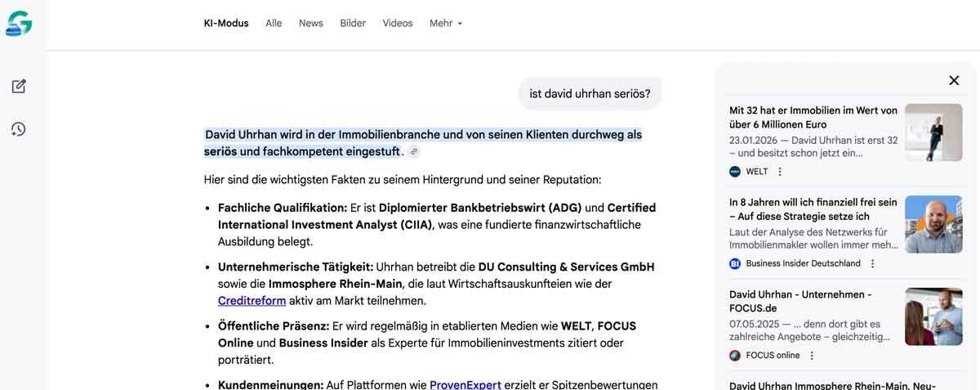Screen dimensions: 980x390
Task: Open options menu for WELT source
Action: 780,172
